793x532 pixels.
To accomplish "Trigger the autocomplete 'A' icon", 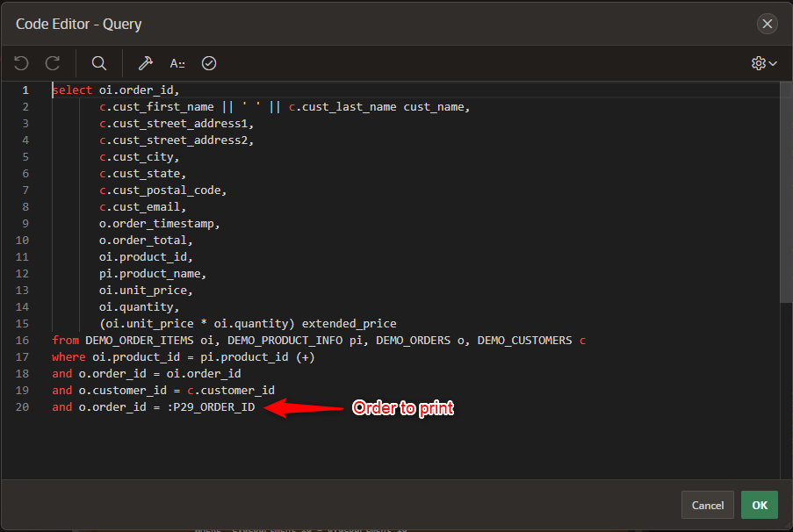I will pos(177,63).
